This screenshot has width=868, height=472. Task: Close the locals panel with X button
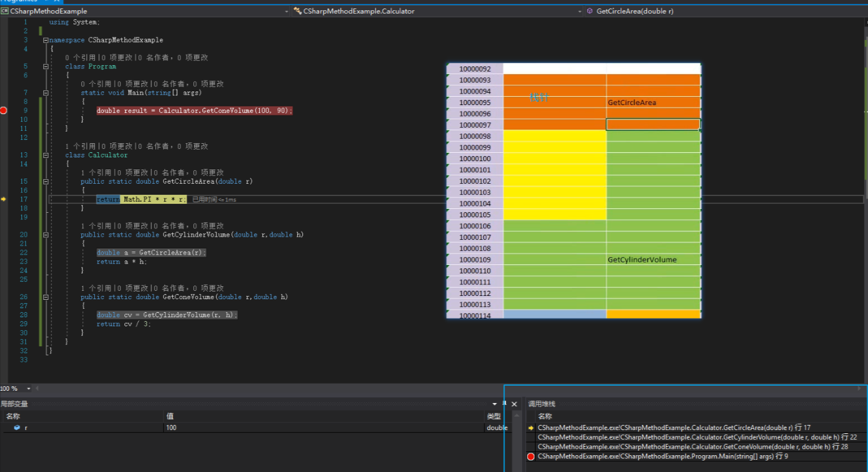[514, 404]
